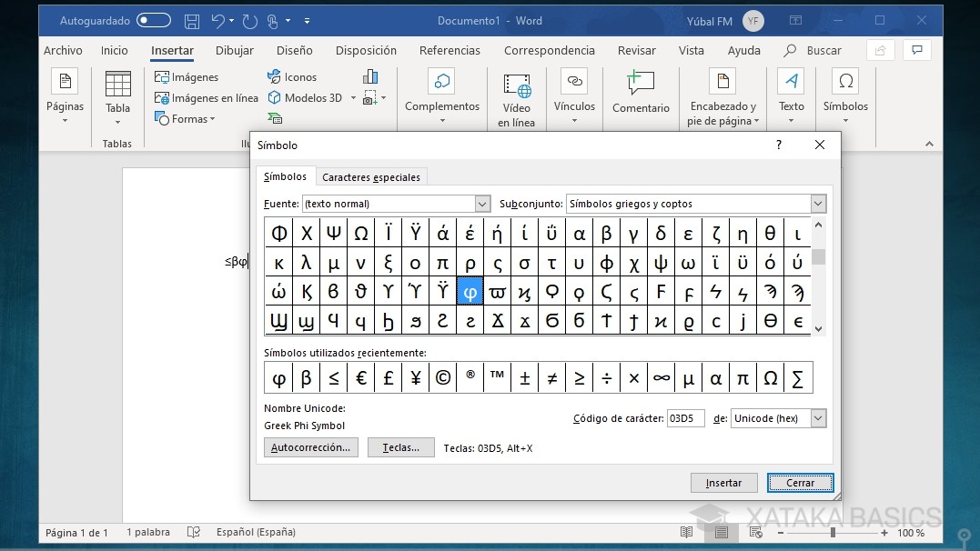Select the Revisar ribbon tab

point(636,51)
